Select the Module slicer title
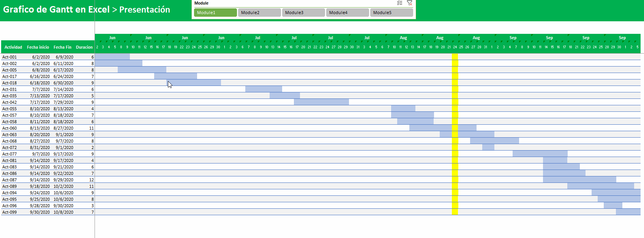The image size is (644, 238). (x=201, y=3)
